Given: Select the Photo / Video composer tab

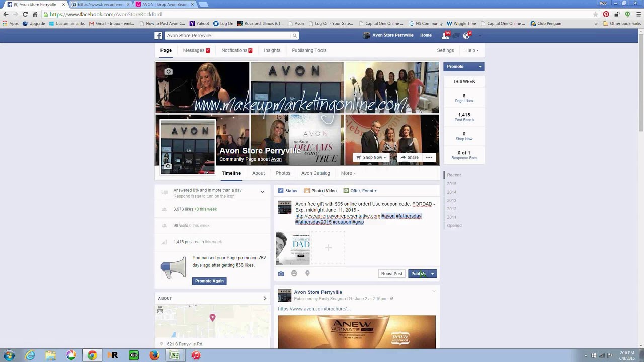Looking at the screenshot, I should (320, 191).
